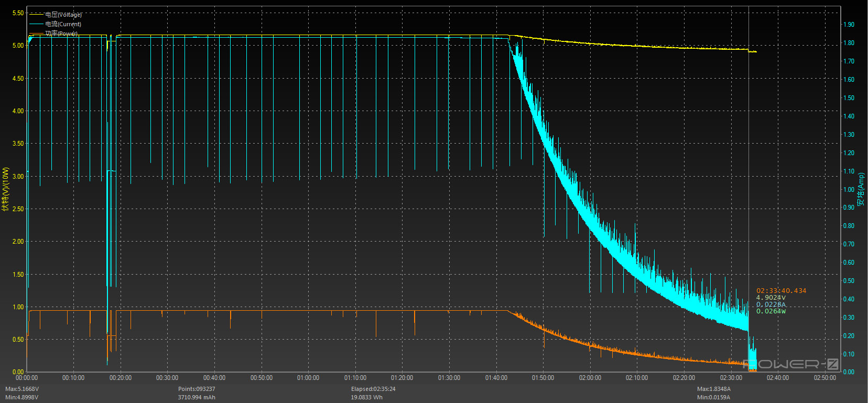This screenshot has width=868, height=403.
Task: Click the 02:30:00 time axis label
Action: click(731, 378)
